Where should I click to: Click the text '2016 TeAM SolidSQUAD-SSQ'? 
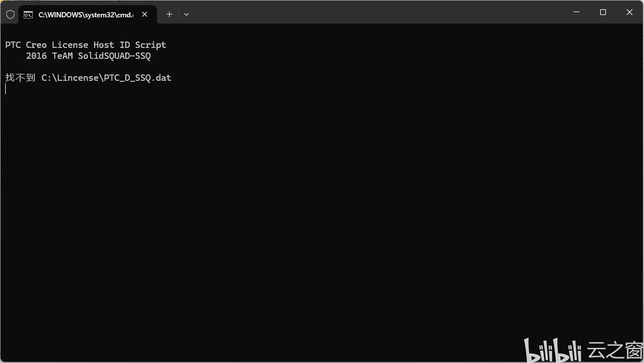coord(88,56)
